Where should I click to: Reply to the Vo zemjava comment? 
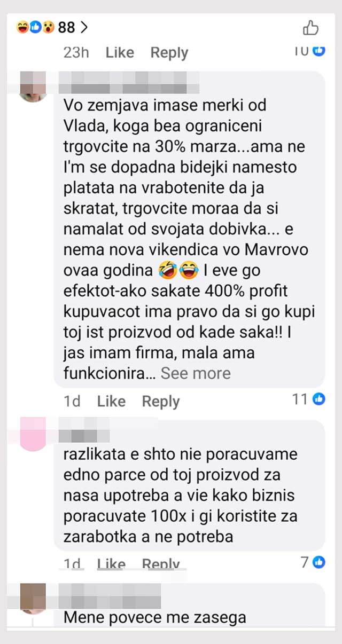[160, 402]
